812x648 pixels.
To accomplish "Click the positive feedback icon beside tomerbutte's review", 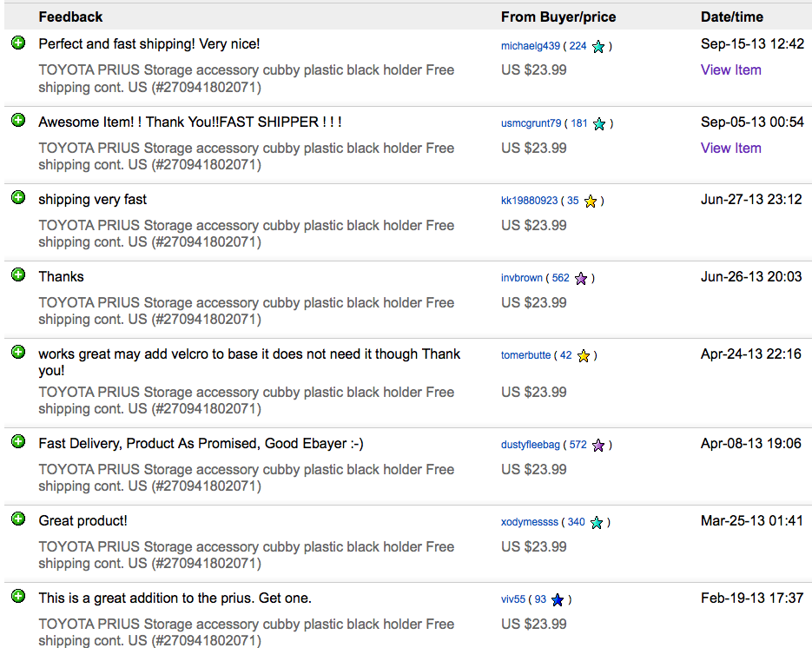I will tap(18, 352).
